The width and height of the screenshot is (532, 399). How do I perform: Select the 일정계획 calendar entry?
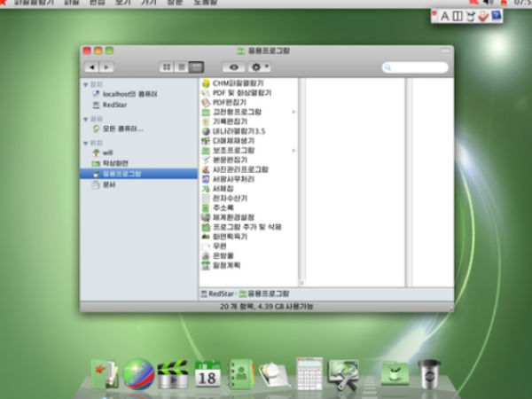click(221, 265)
